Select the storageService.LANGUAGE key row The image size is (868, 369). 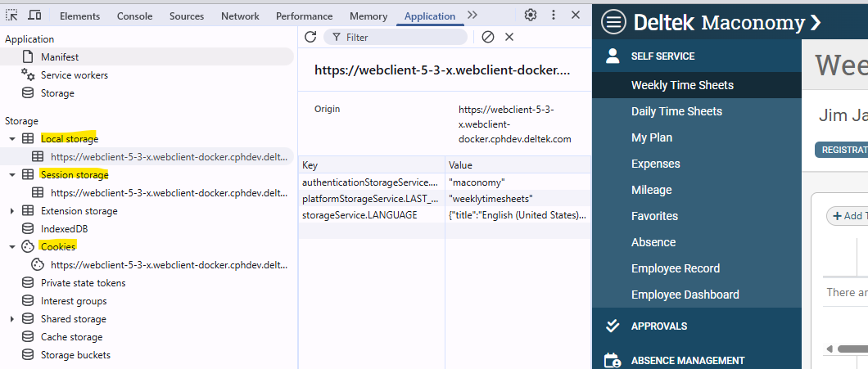pyautogui.click(x=359, y=215)
